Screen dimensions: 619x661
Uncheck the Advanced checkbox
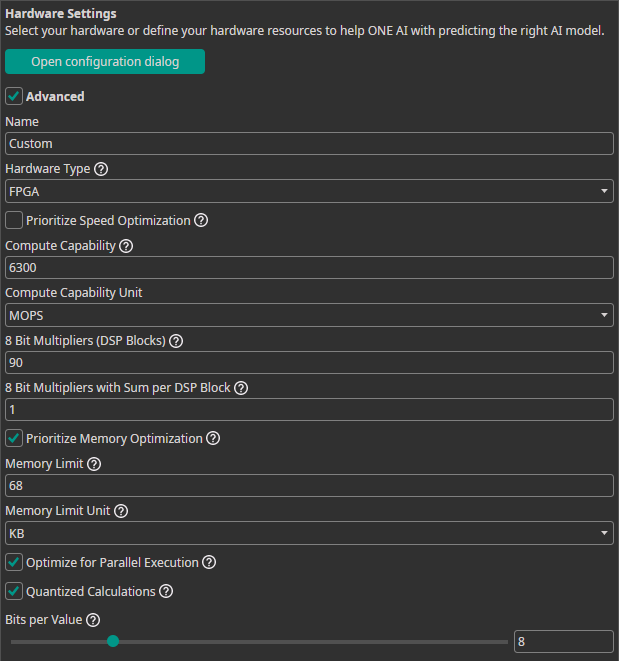(14, 97)
